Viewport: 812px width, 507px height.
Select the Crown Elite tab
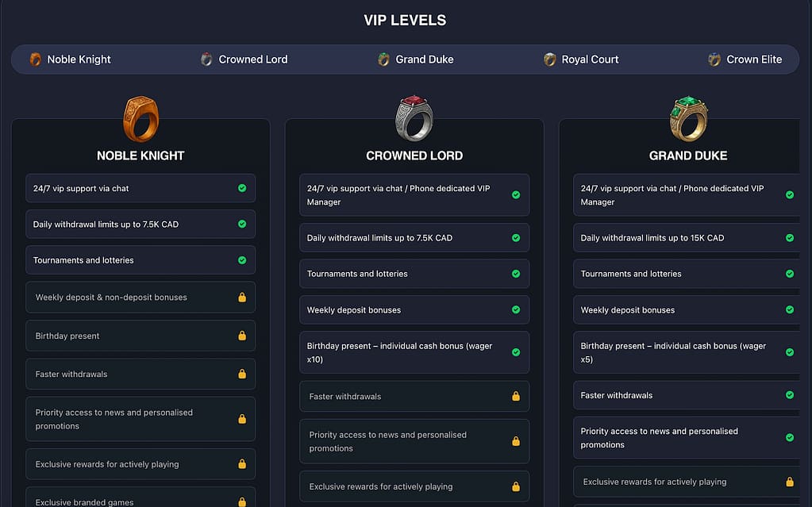point(745,60)
